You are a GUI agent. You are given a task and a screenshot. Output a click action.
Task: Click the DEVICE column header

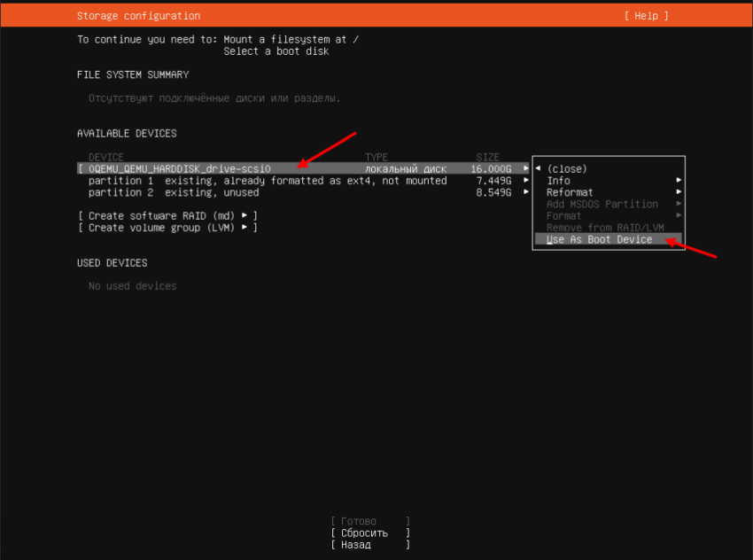(x=106, y=157)
